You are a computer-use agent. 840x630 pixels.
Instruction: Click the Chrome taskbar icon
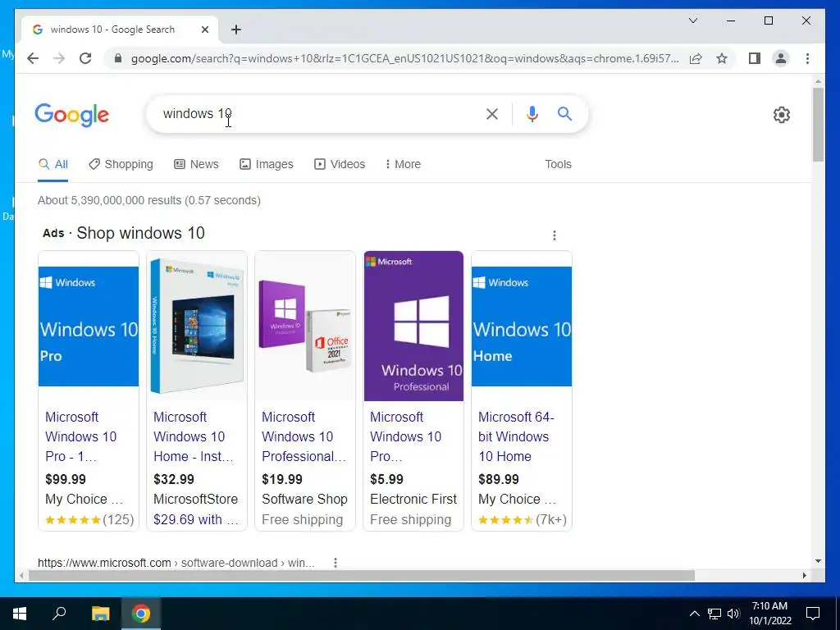(x=141, y=614)
